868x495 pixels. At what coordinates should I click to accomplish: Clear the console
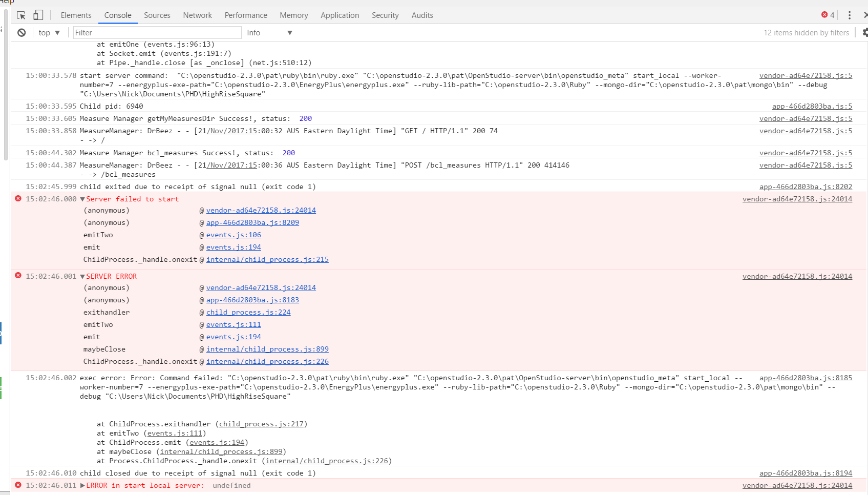pos(21,32)
